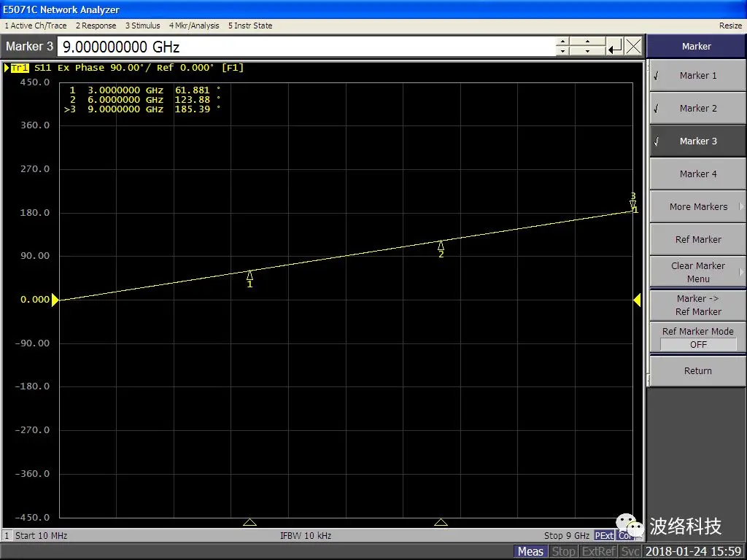Click the left yellow reference level arrow
Image resolution: width=747 pixels, height=560 pixels.
click(55, 300)
